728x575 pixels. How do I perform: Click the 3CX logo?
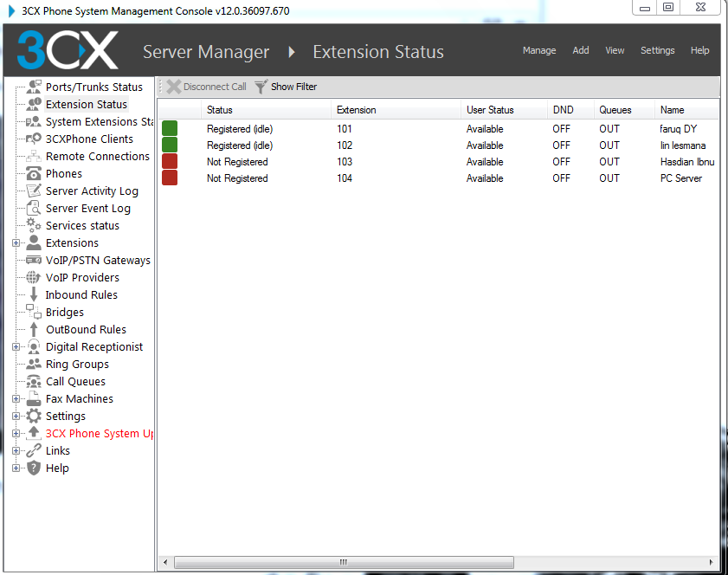point(68,50)
